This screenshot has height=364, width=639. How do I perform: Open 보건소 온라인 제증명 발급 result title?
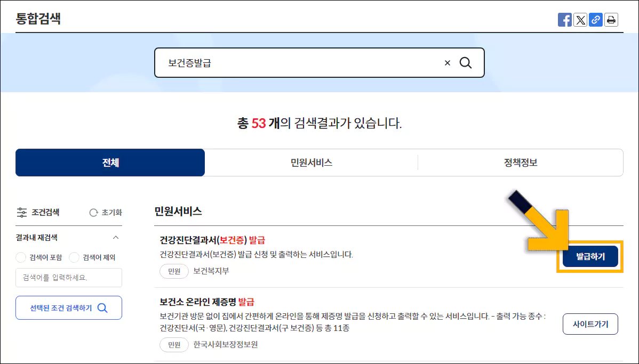coord(207,302)
